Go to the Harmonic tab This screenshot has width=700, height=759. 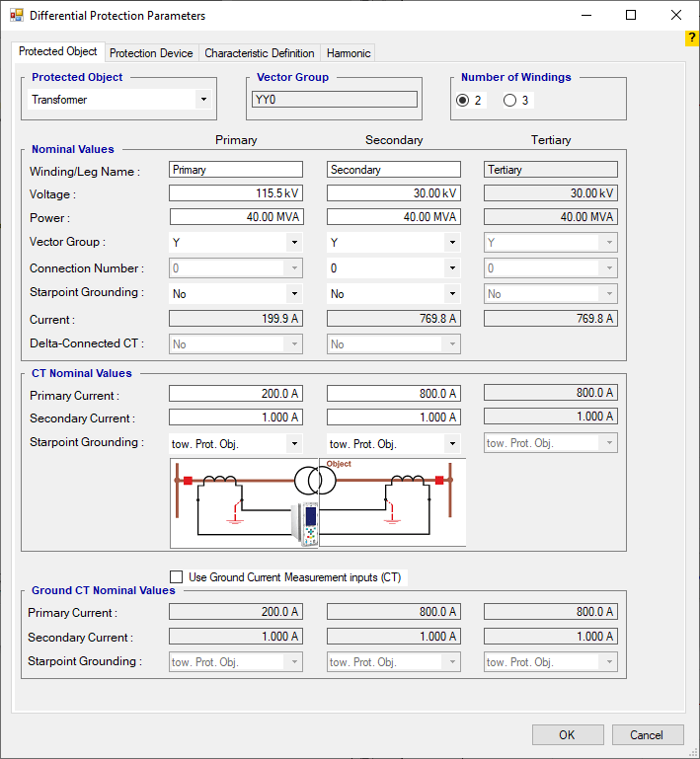[348, 53]
